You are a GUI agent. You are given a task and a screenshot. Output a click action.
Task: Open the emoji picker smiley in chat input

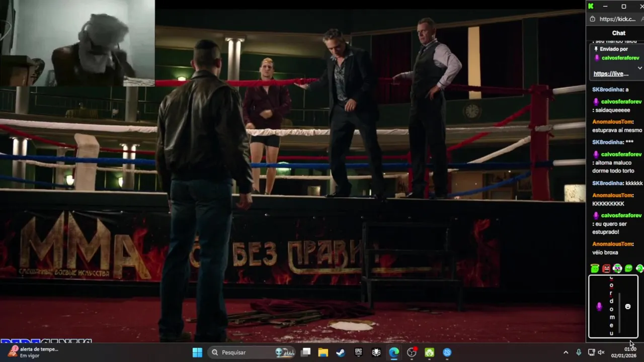627,306
